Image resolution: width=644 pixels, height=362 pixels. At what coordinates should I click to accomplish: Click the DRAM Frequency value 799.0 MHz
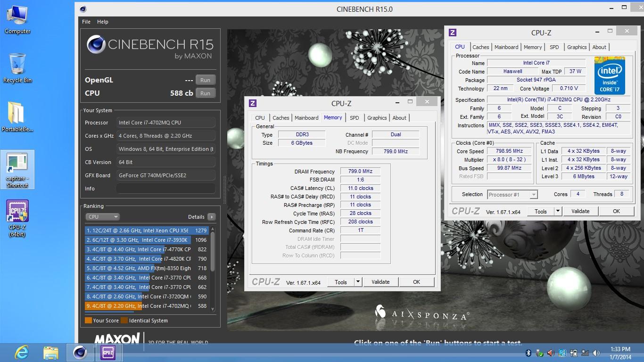tap(360, 172)
